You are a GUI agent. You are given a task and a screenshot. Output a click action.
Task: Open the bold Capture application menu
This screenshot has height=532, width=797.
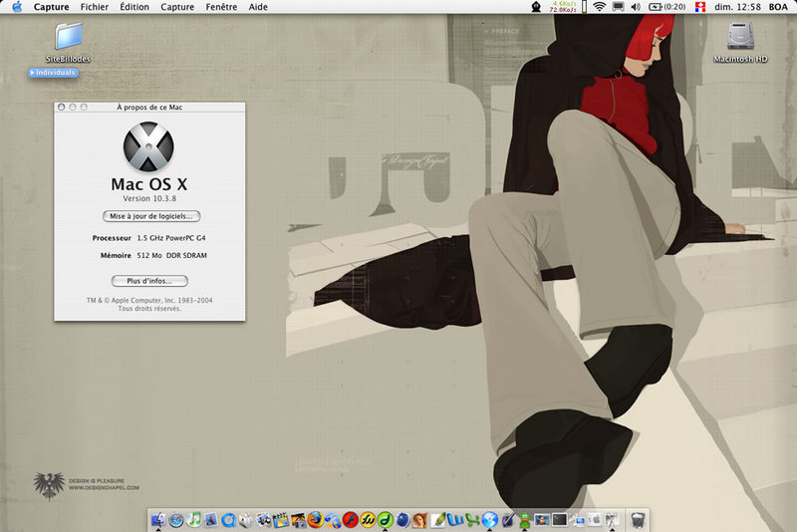52,7
